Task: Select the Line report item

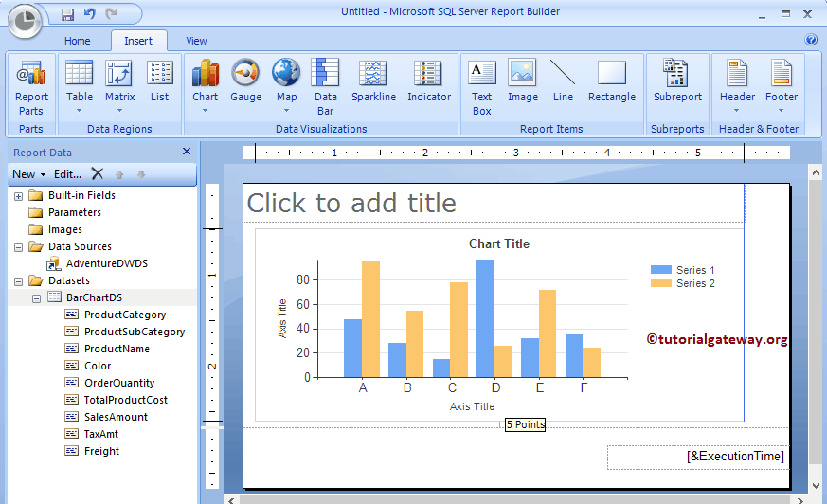Action: pos(563,81)
